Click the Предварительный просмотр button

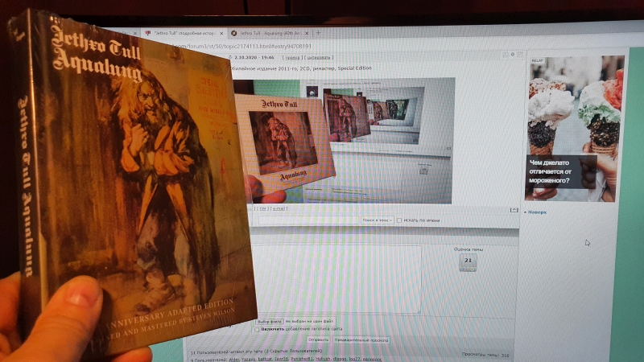tap(361, 339)
